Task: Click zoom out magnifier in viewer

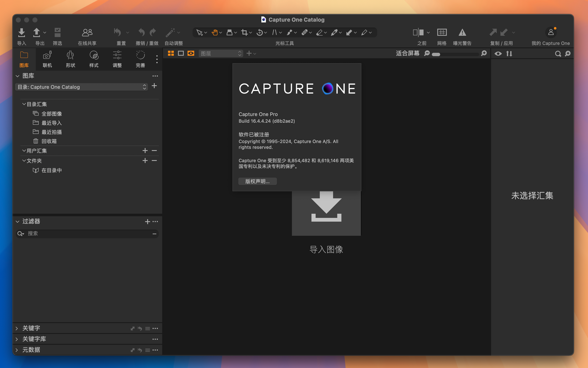Action: 427,53
